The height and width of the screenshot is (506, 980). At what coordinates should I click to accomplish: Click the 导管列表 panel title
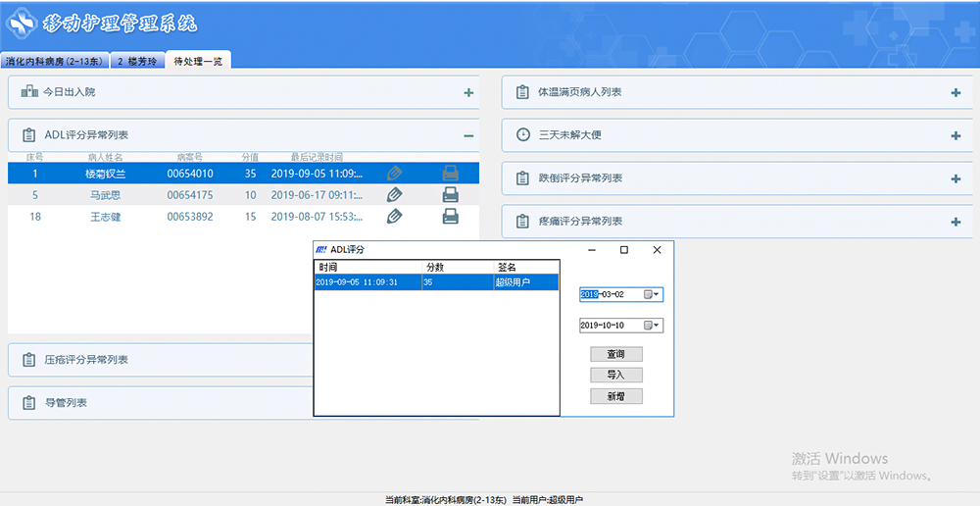coord(66,403)
